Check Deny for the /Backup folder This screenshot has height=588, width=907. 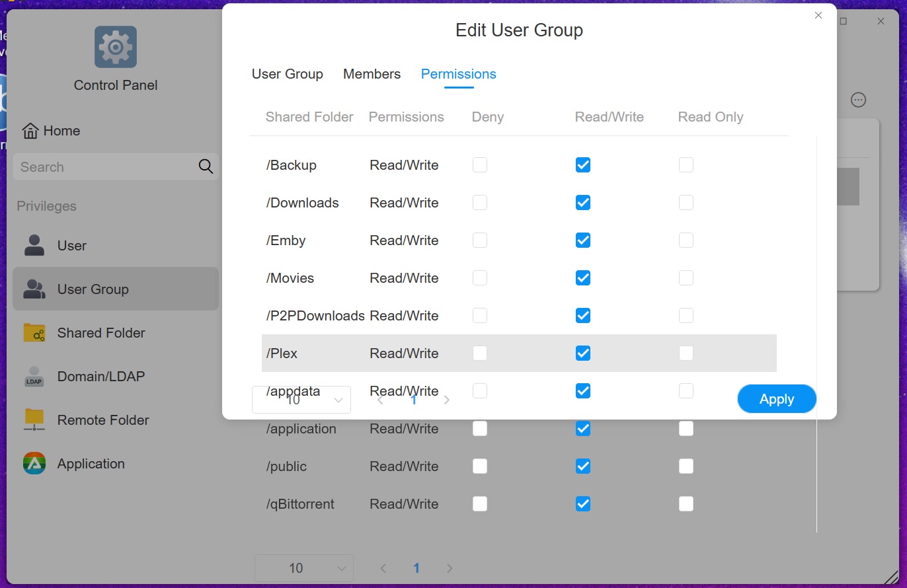tap(480, 165)
